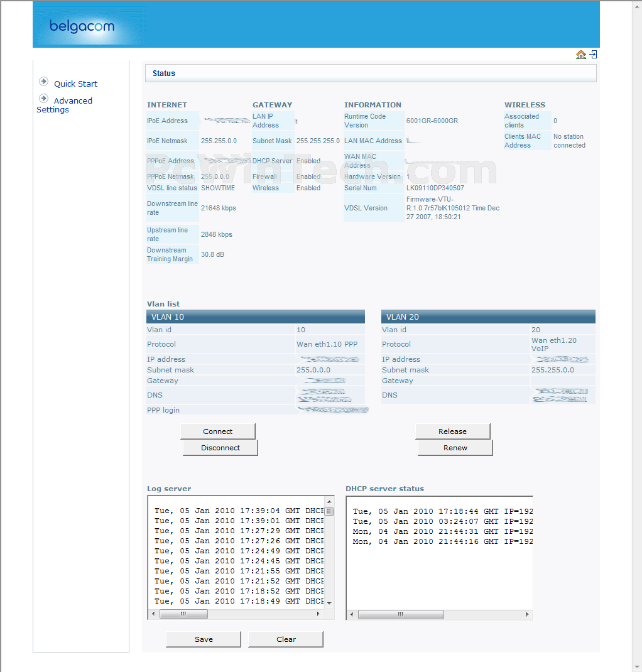The image size is (642, 672).
Task: Click the Log server scroll-down arrow
Action: pos(329,603)
